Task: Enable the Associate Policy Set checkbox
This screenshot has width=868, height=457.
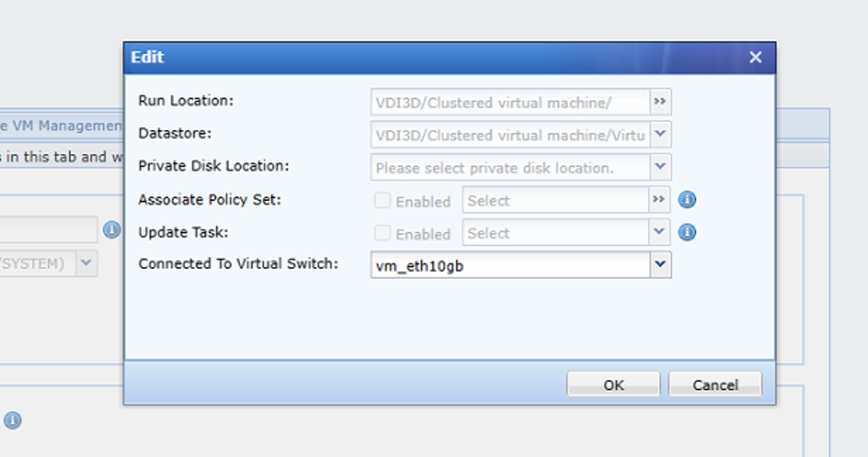Action: click(383, 200)
